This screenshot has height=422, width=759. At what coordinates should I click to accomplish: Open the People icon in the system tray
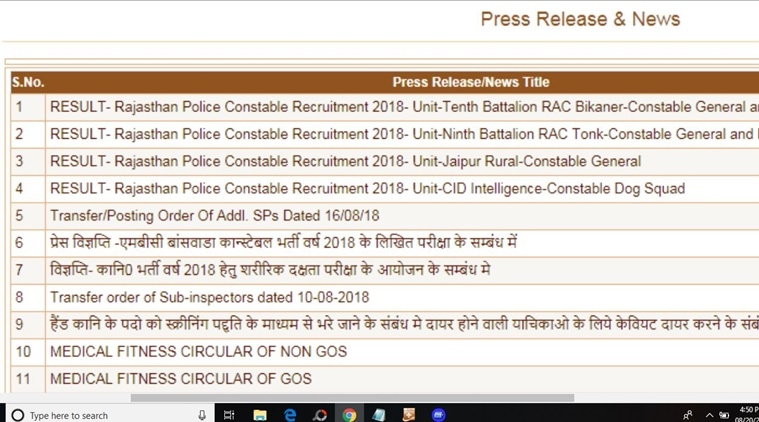(x=688, y=414)
